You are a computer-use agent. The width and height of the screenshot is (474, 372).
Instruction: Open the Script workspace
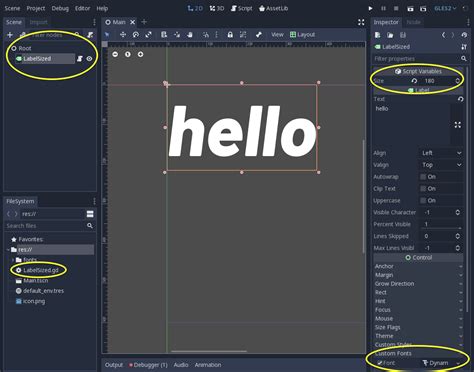242,8
